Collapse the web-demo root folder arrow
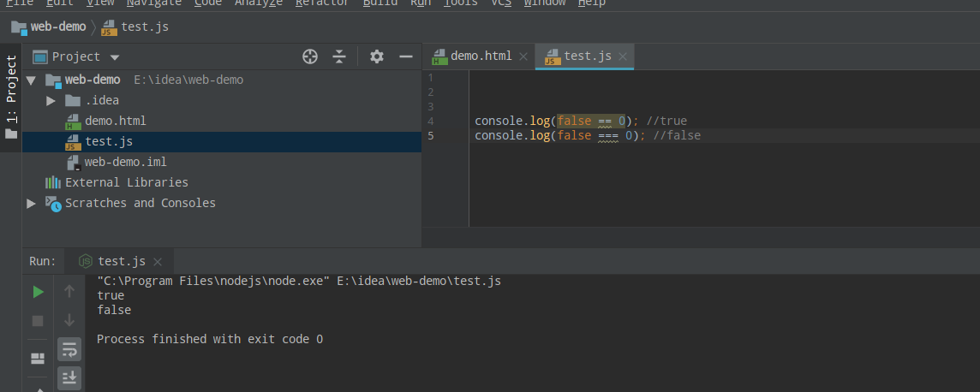The image size is (980, 392). (31, 80)
